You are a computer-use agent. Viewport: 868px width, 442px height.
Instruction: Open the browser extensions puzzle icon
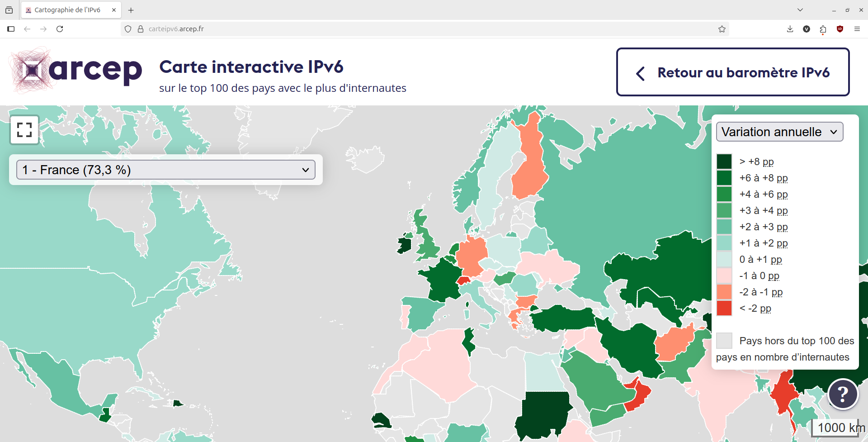823,29
